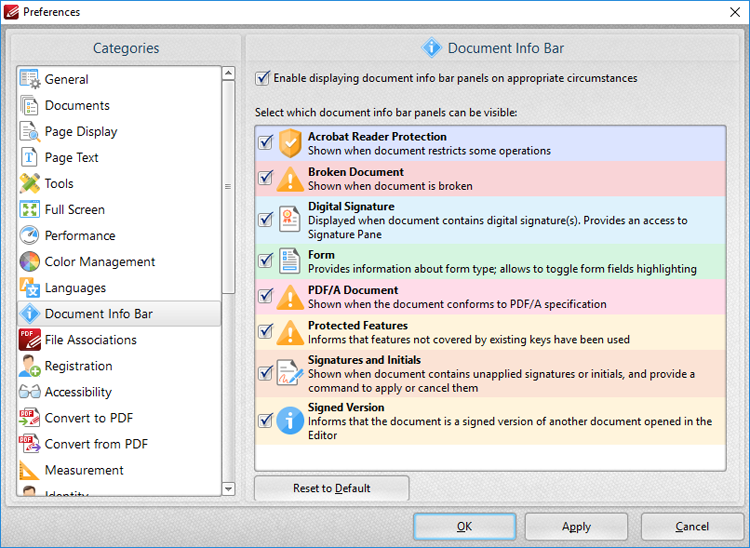The image size is (750, 548).
Task: Click the Document Info Bar sidebar icon
Action: tap(30, 314)
